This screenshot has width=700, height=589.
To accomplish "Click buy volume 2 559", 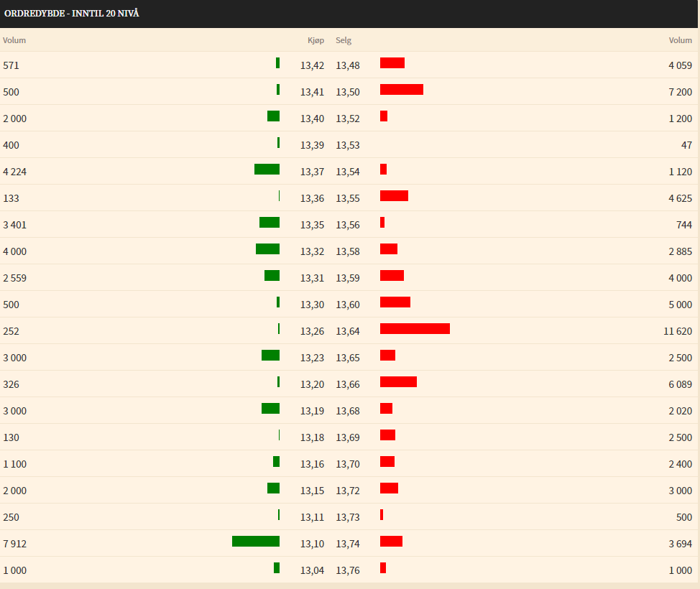I will [x=14, y=278].
